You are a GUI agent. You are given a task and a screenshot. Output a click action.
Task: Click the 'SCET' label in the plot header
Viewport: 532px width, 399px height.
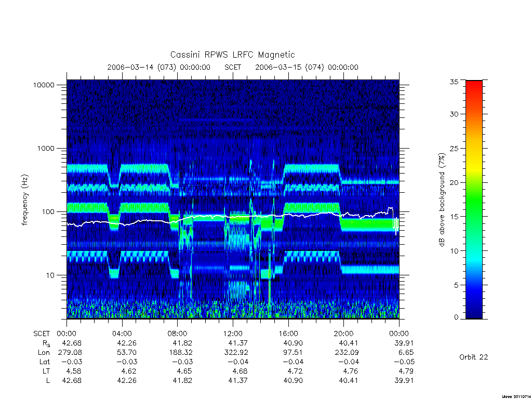tap(233, 67)
